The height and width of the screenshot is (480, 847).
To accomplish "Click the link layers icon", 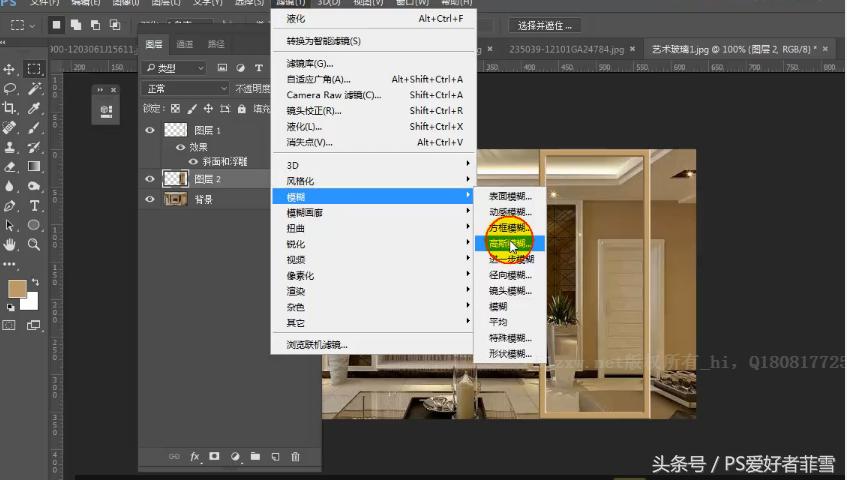I will coord(174,456).
